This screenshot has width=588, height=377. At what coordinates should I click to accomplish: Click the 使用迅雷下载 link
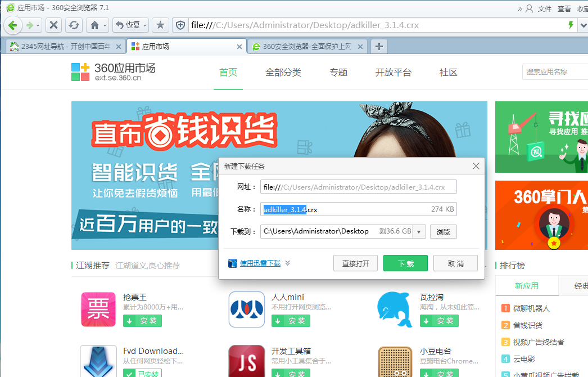tap(260, 263)
